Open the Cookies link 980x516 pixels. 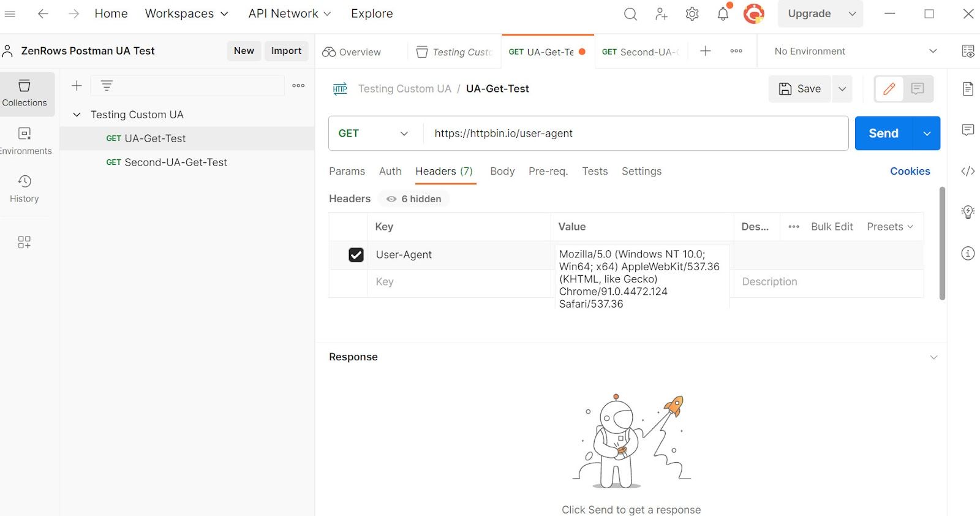pyautogui.click(x=910, y=172)
